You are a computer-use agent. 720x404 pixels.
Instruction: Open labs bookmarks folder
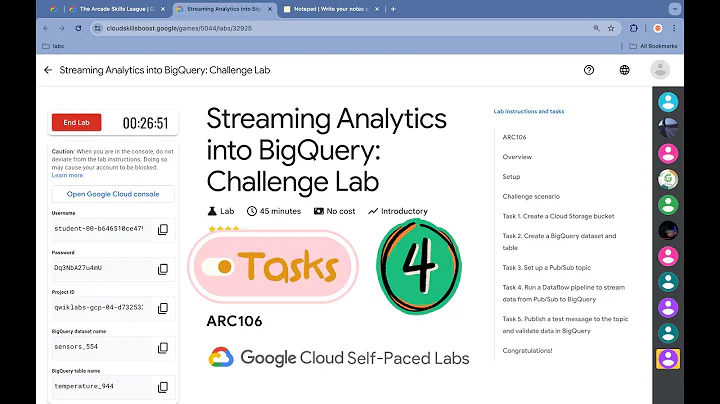[53, 46]
